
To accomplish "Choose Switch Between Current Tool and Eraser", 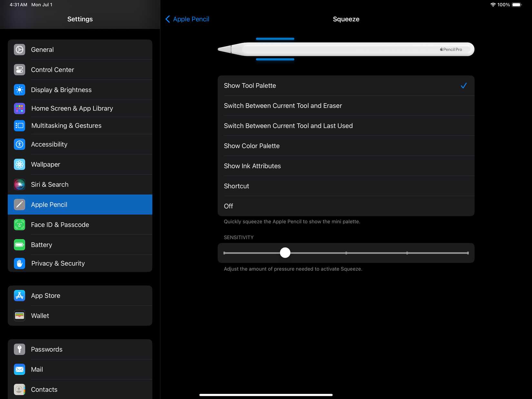I will pos(346,106).
